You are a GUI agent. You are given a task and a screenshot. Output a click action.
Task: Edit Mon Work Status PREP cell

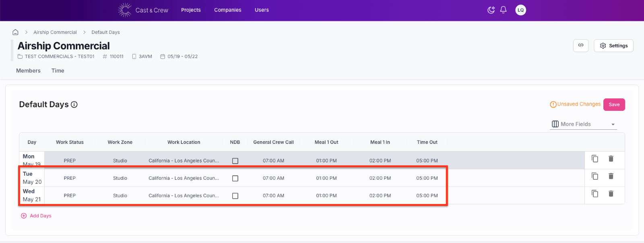(70, 160)
